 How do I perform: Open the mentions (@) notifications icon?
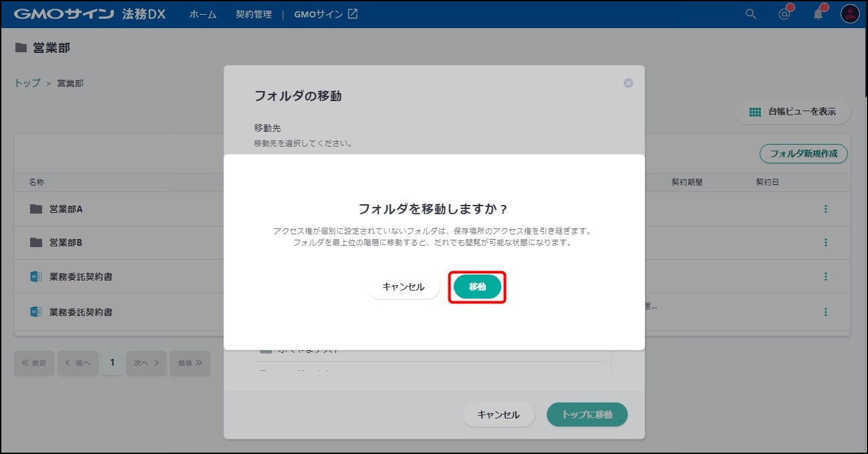pos(784,14)
